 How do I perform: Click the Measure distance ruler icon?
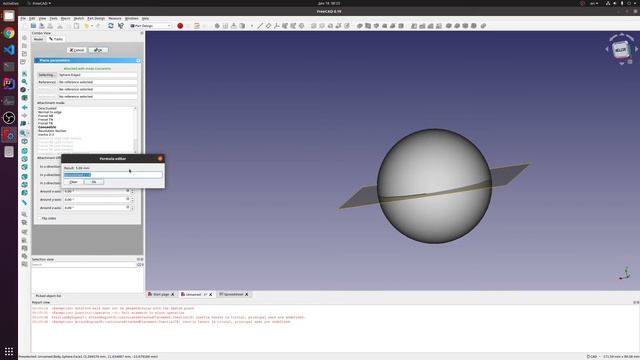tap(24, 202)
